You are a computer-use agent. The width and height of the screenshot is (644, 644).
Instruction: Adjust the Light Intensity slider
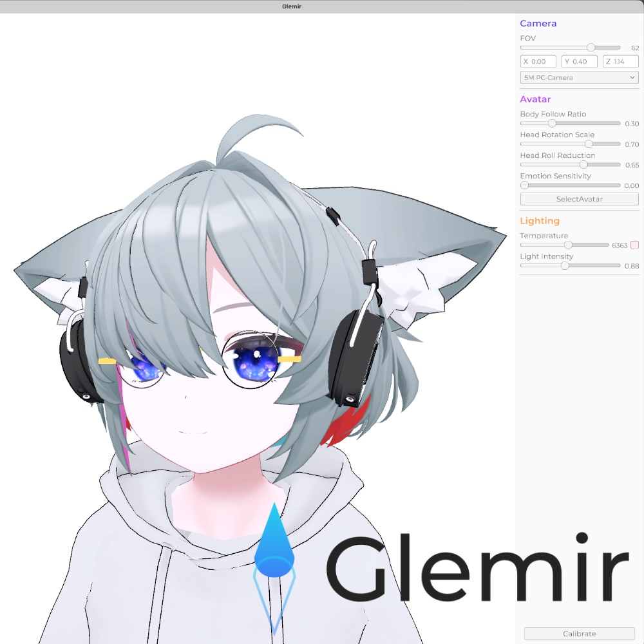click(565, 265)
